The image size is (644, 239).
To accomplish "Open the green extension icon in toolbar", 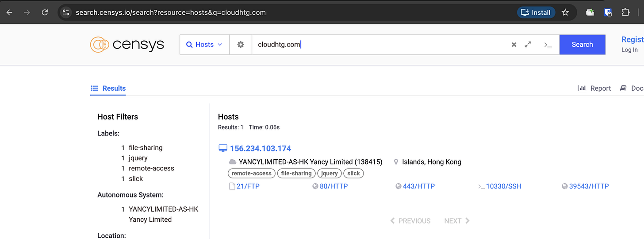I will tap(590, 12).
